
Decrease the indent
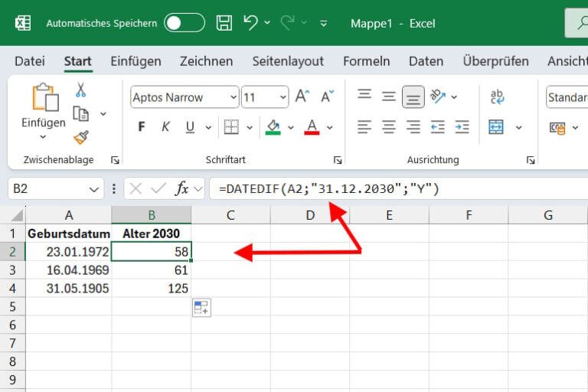438,127
